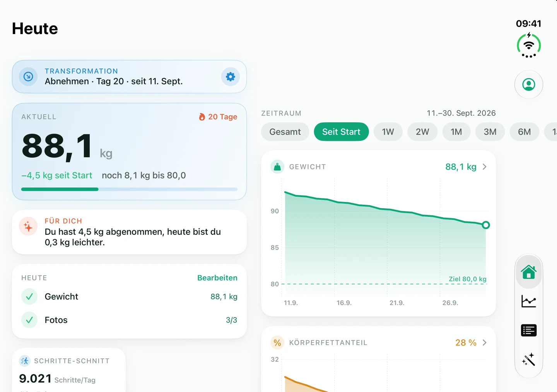Screen dimensions: 557x392
Task: Switch time range to 2W
Action: (x=422, y=132)
